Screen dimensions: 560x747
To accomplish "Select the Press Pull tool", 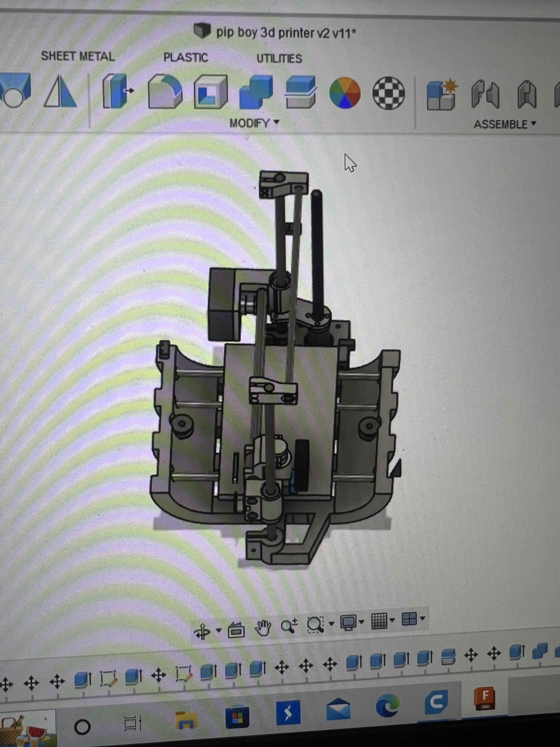I will (117, 91).
